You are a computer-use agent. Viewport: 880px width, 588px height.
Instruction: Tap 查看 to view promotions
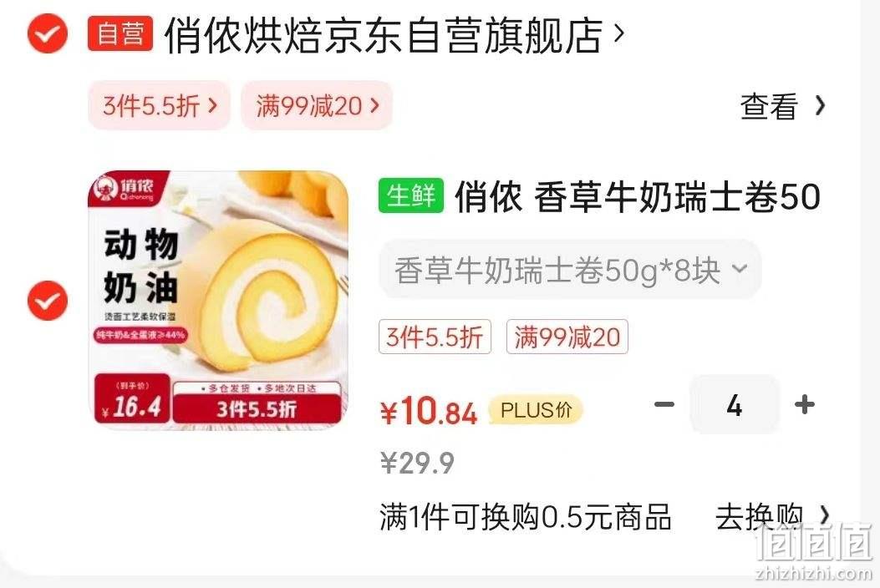click(782, 105)
